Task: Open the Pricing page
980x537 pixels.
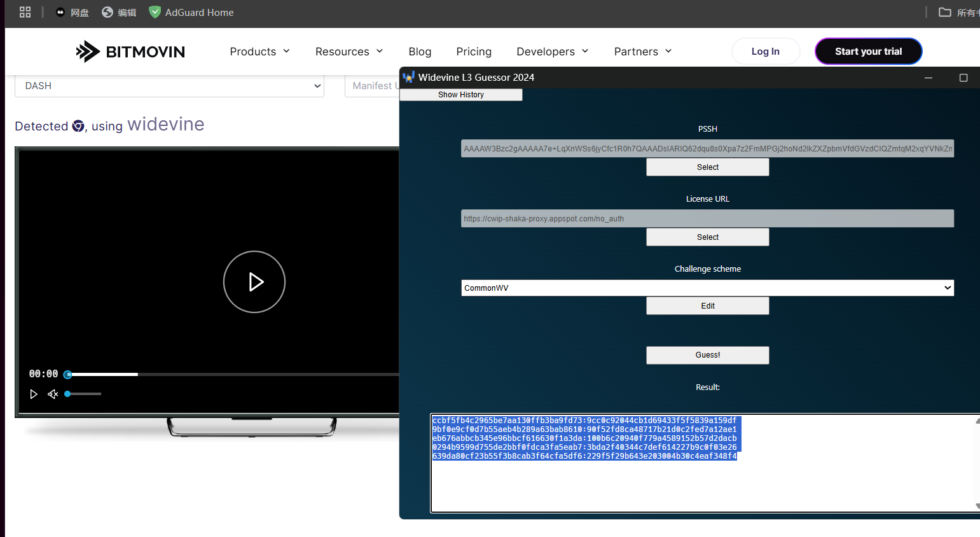Action: pos(474,52)
